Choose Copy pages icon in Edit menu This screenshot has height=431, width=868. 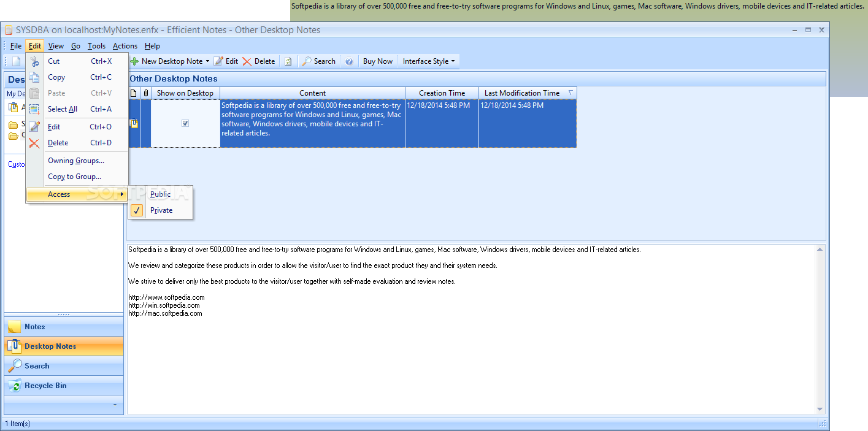click(34, 77)
